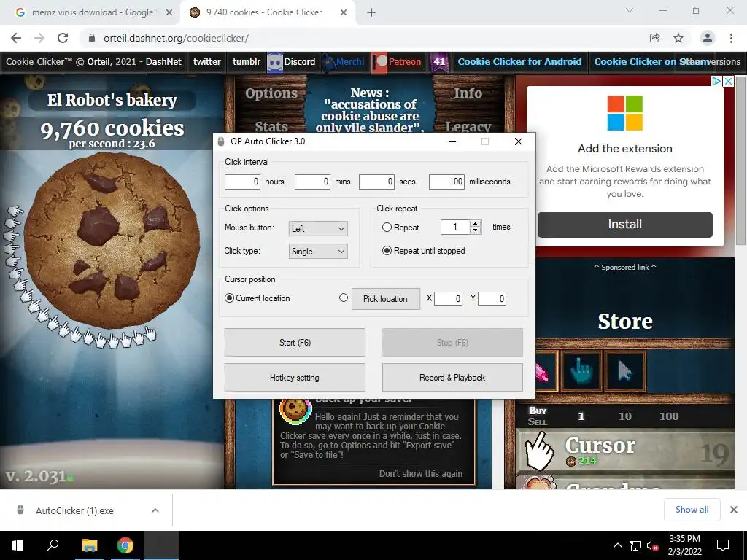The image size is (747, 560).
Task: Set buy quantity to 10
Action: coord(625,416)
